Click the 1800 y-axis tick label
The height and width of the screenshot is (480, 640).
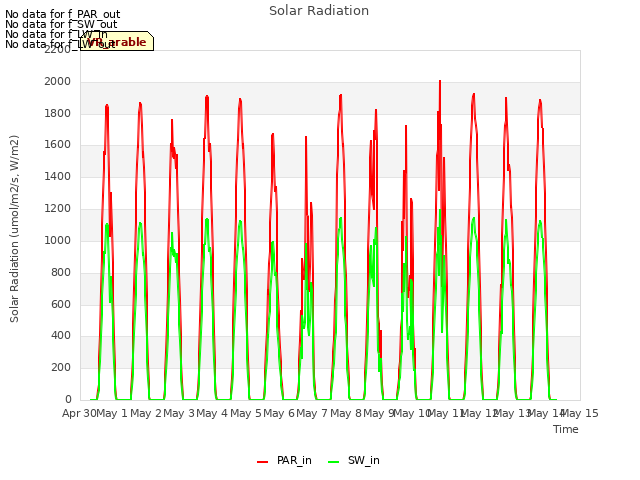(58, 113)
